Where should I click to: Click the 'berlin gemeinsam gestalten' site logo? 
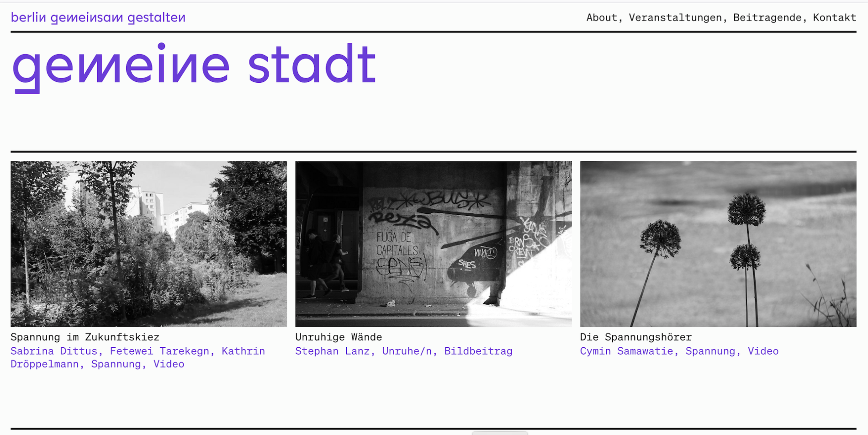pos(98,18)
